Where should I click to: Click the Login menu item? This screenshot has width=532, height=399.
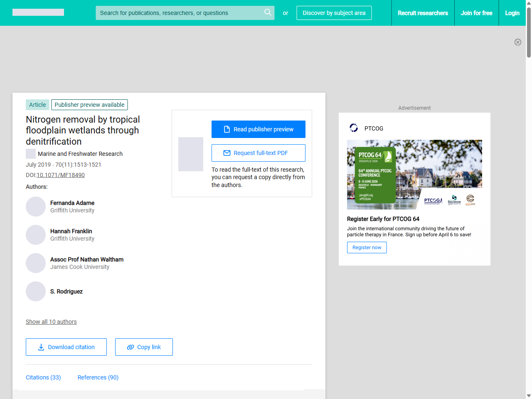[512, 13]
